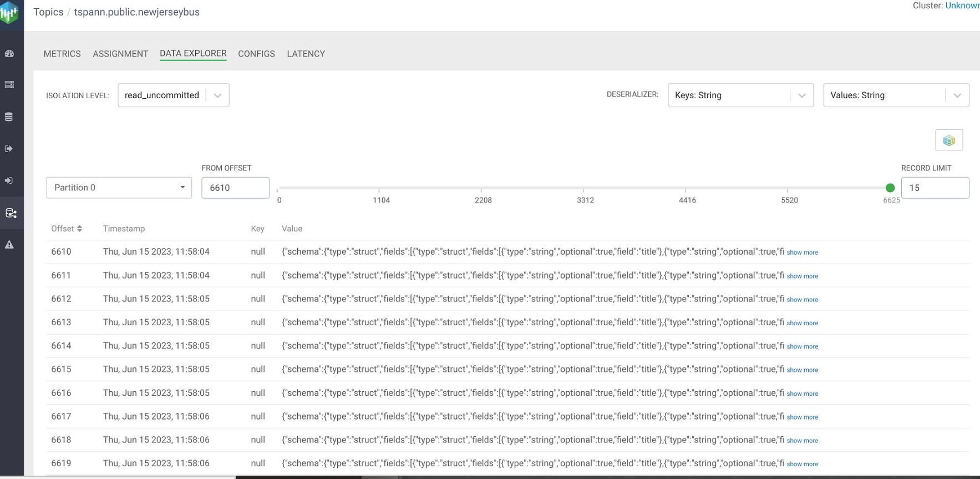
Task: Click show more for offset 6613
Action: (802, 323)
